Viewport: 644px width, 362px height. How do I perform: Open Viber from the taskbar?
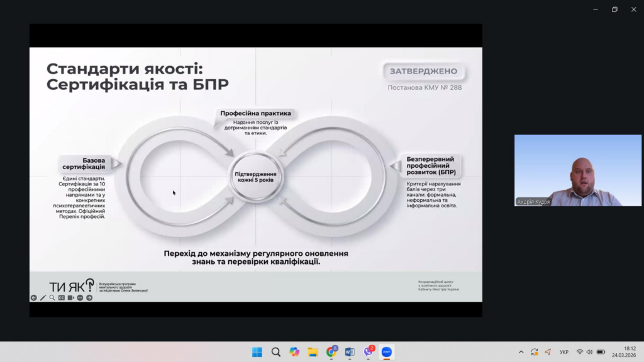click(369, 352)
